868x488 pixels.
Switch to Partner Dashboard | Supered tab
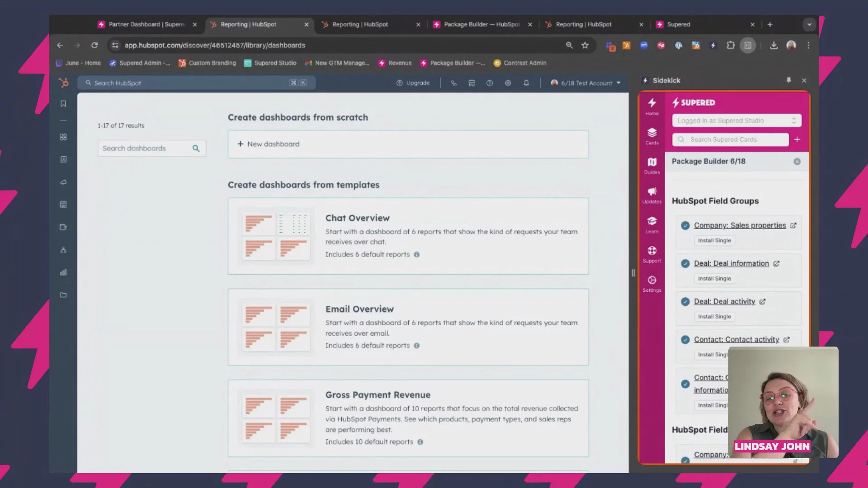click(146, 24)
